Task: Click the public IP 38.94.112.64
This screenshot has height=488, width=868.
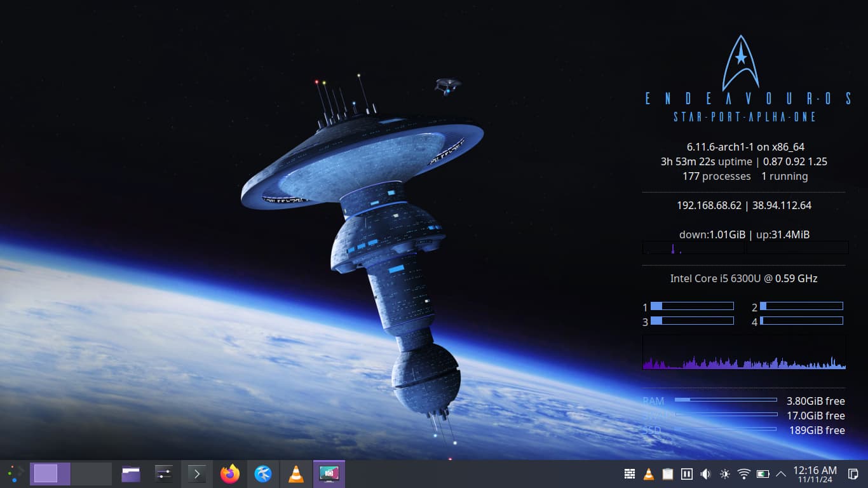Action: tap(782, 205)
